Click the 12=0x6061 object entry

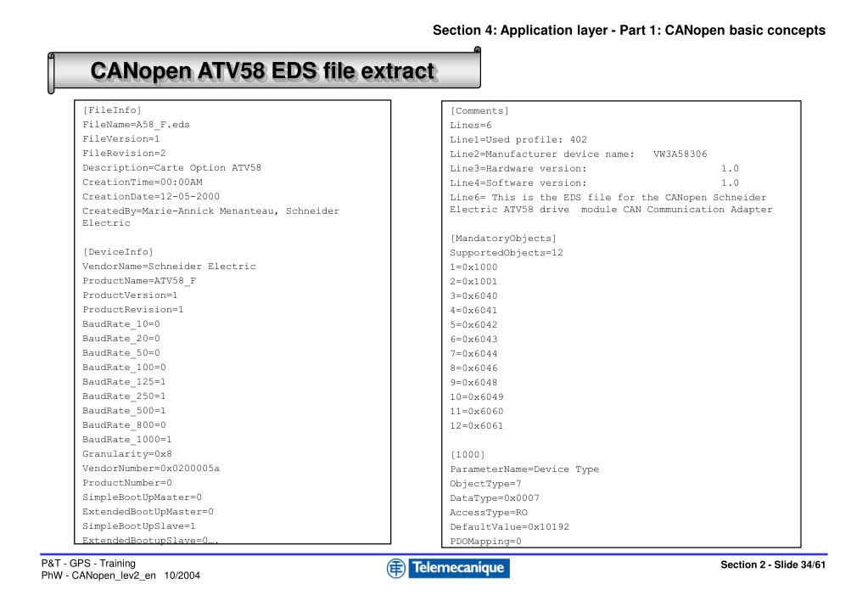click(x=477, y=425)
